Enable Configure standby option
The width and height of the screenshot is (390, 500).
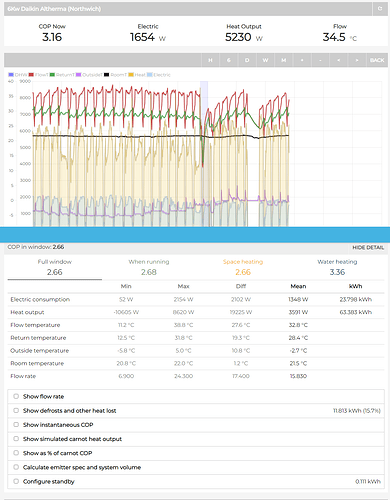tap(16, 481)
